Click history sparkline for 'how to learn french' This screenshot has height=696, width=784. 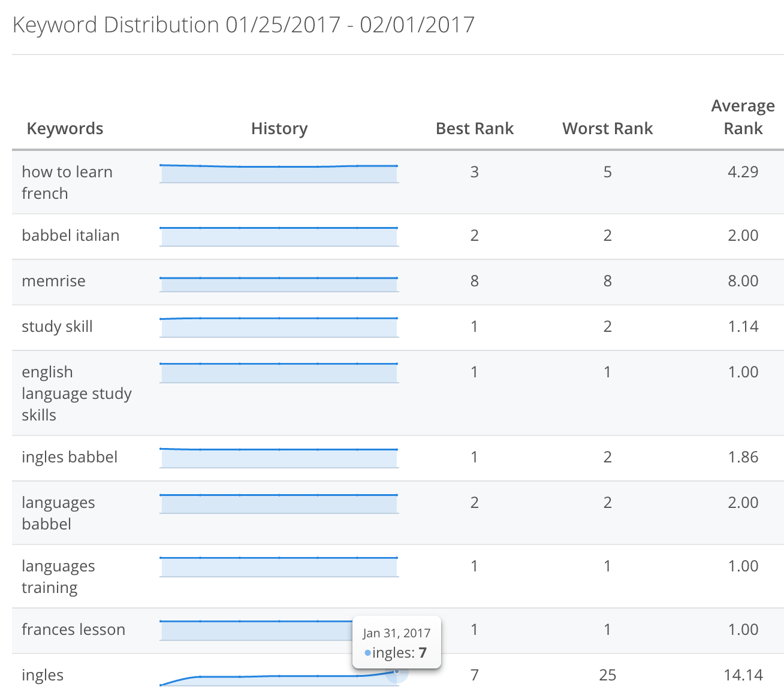tap(279, 173)
